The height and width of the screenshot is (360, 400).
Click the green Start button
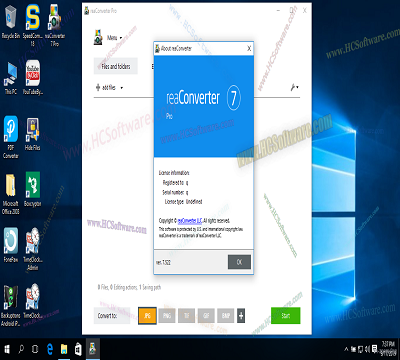286,316
